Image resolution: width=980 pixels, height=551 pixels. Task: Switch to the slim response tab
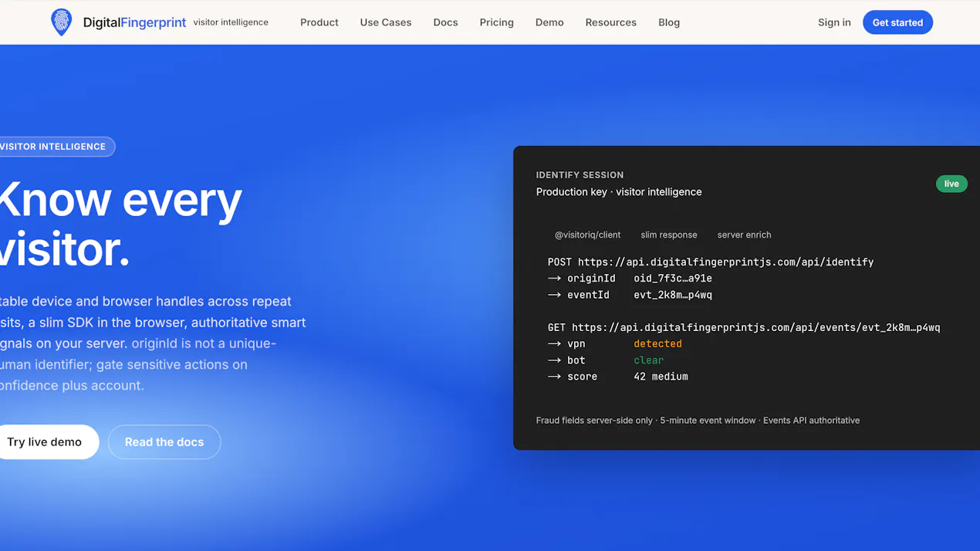pyautogui.click(x=669, y=235)
